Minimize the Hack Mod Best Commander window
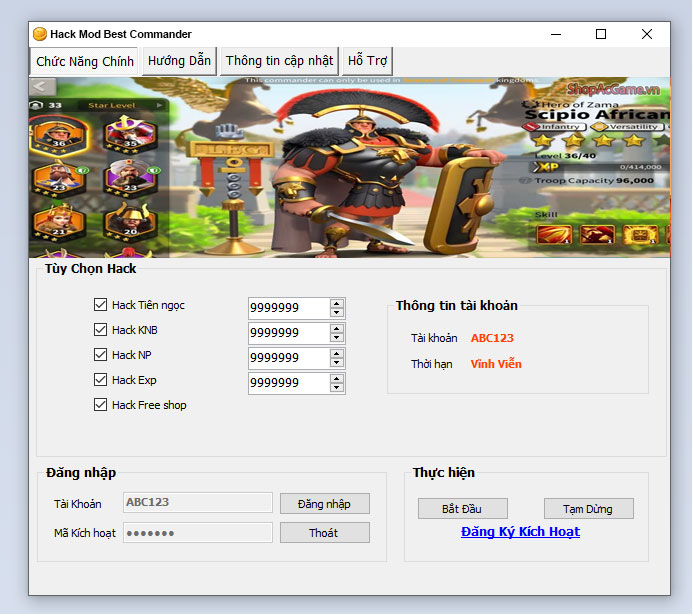693x616 pixels. [556, 34]
